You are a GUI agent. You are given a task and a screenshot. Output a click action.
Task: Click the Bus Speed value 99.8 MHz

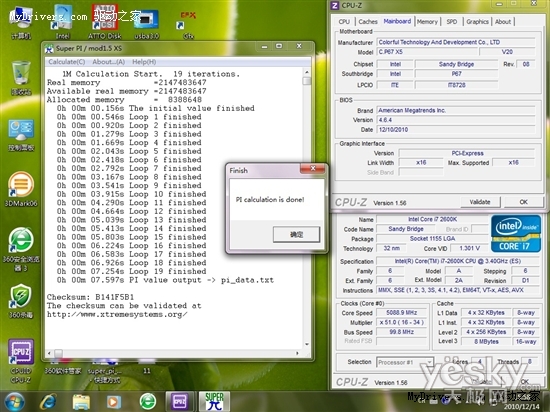(401, 332)
